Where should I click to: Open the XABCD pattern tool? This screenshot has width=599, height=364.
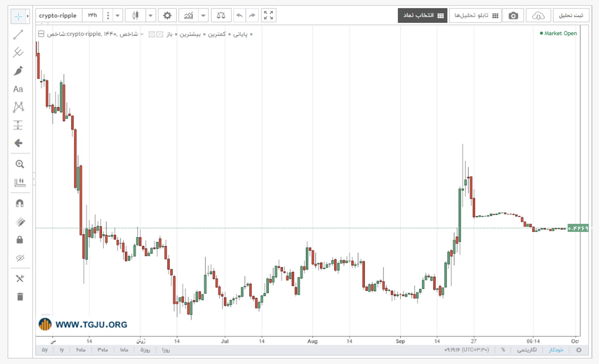coord(18,107)
